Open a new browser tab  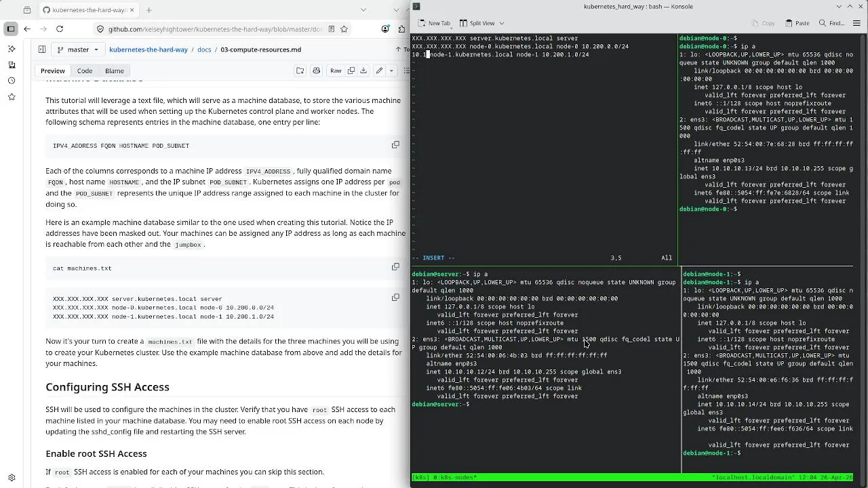coord(149,10)
